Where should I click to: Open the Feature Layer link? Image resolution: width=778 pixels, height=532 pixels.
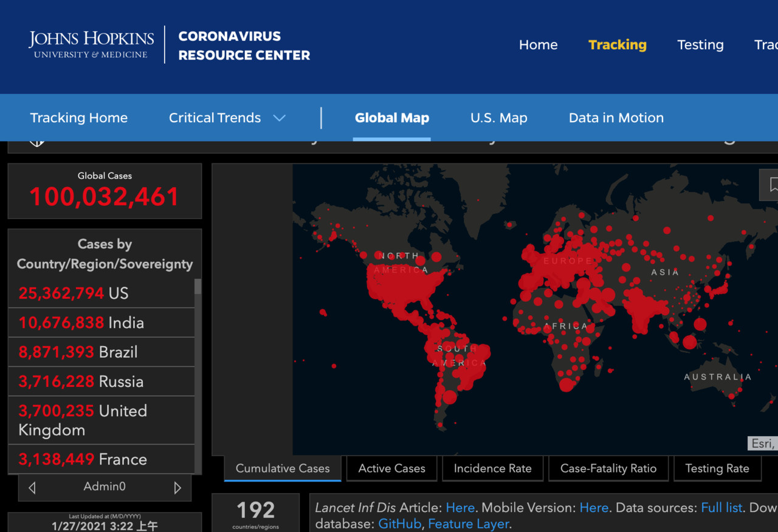[468, 523]
